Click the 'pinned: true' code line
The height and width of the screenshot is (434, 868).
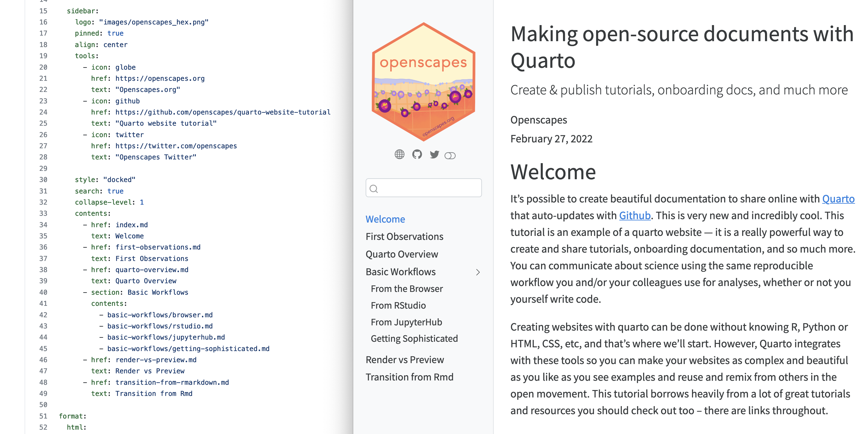point(99,33)
